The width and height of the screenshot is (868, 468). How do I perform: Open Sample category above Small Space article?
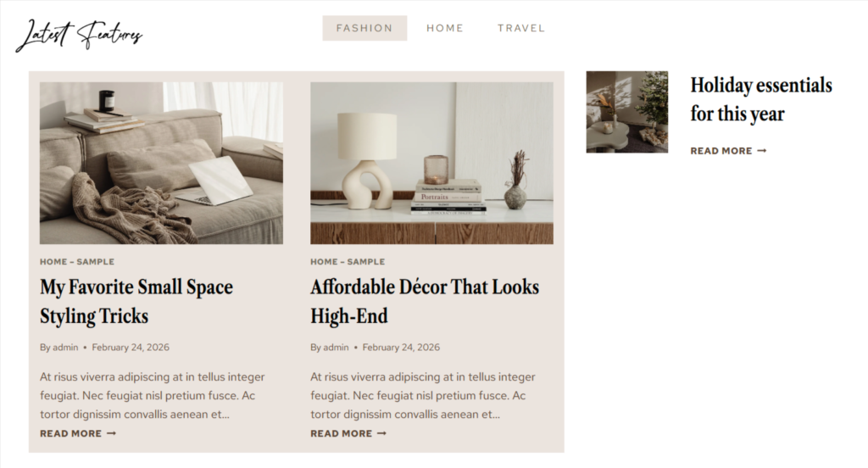click(95, 262)
